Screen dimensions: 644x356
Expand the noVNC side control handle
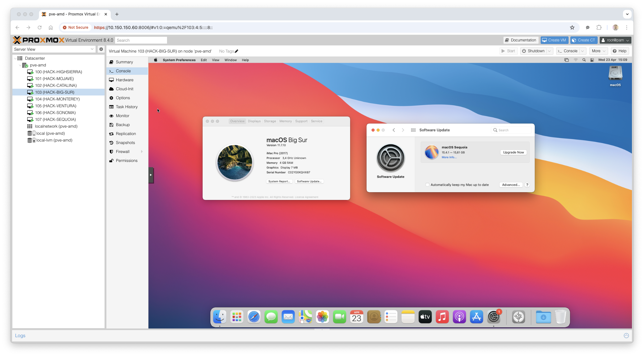tap(151, 175)
